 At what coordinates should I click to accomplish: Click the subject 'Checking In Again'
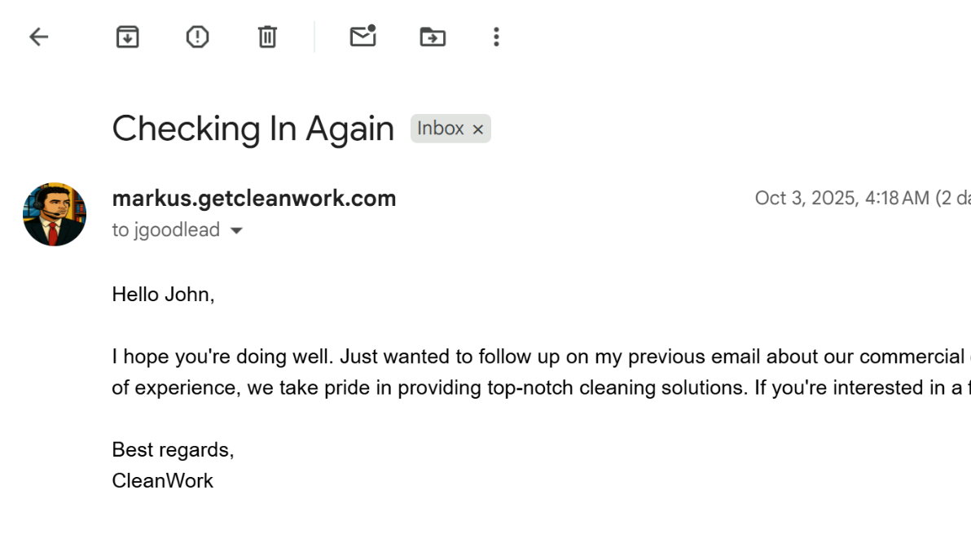click(253, 129)
